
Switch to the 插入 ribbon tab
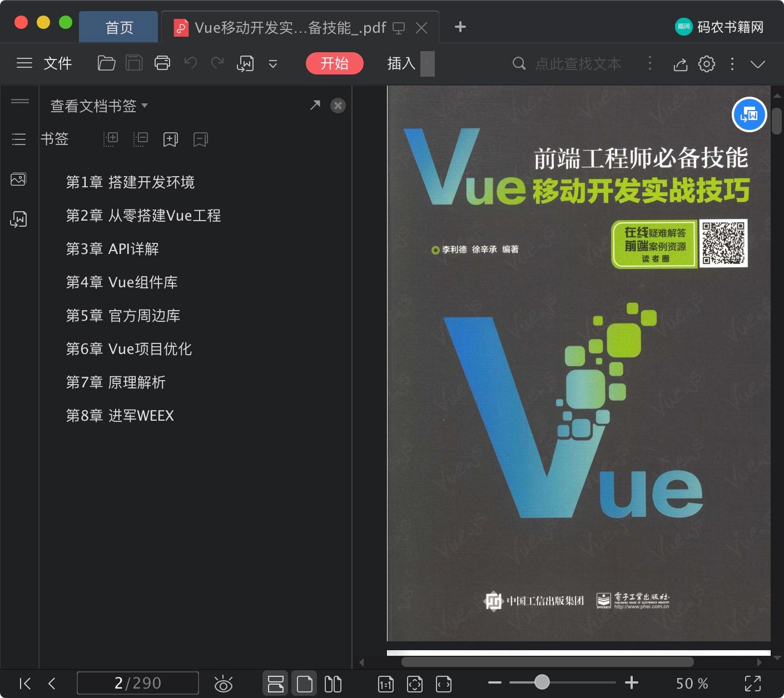click(x=401, y=63)
